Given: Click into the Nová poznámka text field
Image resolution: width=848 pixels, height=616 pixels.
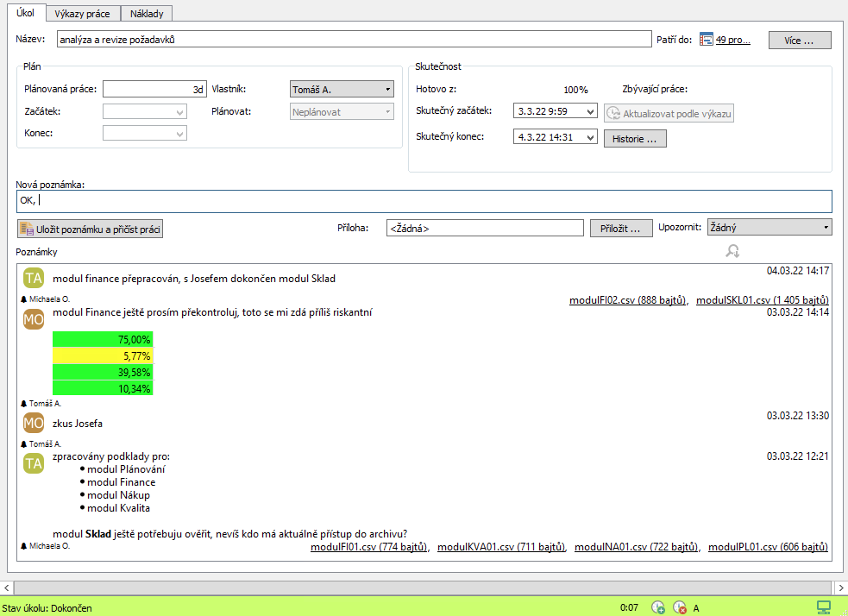Looking at the screenshot, I should click(x=424, y=201).
